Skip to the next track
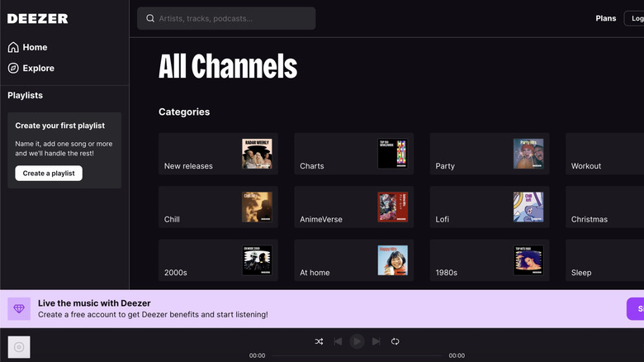This screenshot has height=362, width=644. tap(376, 341)
